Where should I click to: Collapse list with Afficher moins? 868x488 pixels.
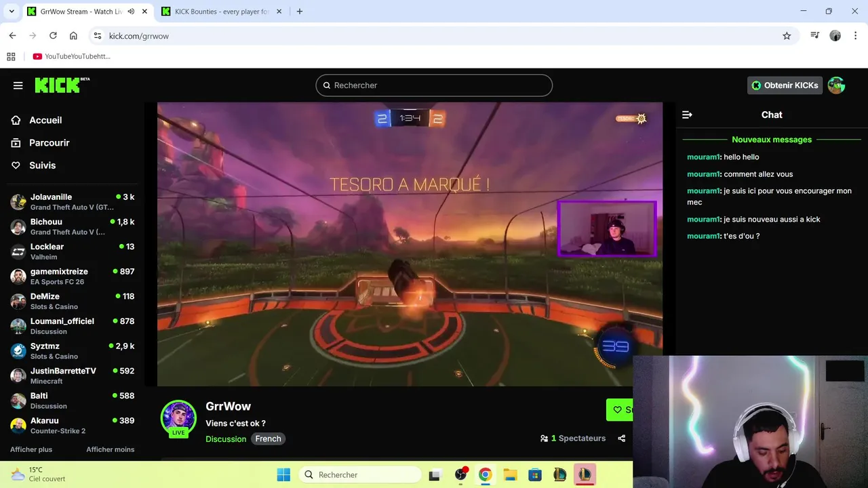[x=110, y=449]
